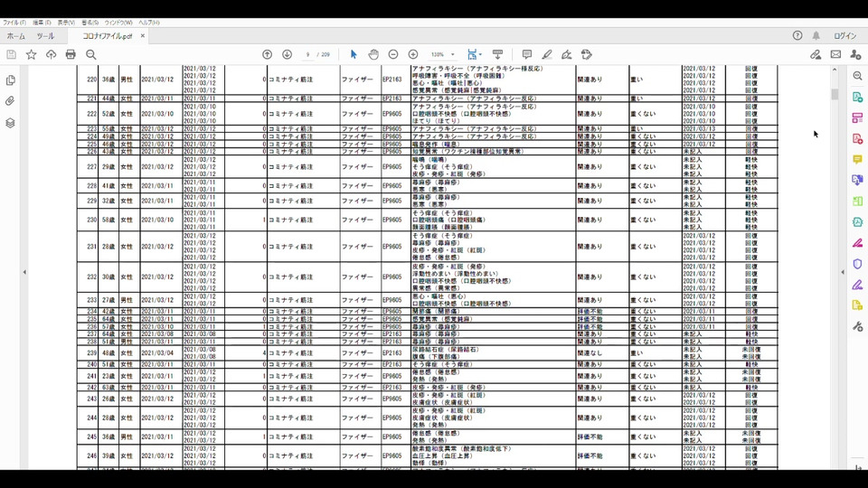This screenshot has height=488, width=868.
Task: Go to previous page with up arrow
Action: coord(268,54)
